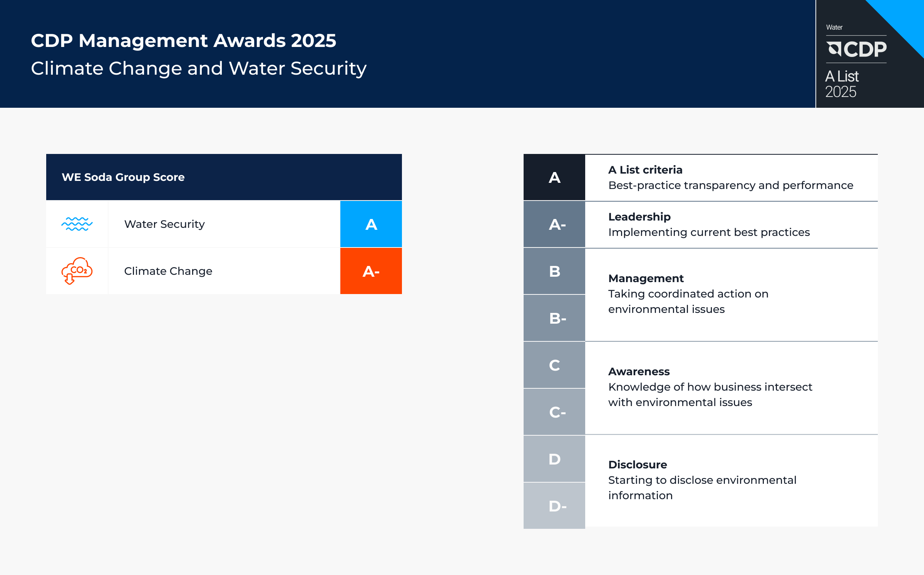This screenshot has width=924, height=575.
Task: Click the Leadership description text
Action: click(709, 232)
